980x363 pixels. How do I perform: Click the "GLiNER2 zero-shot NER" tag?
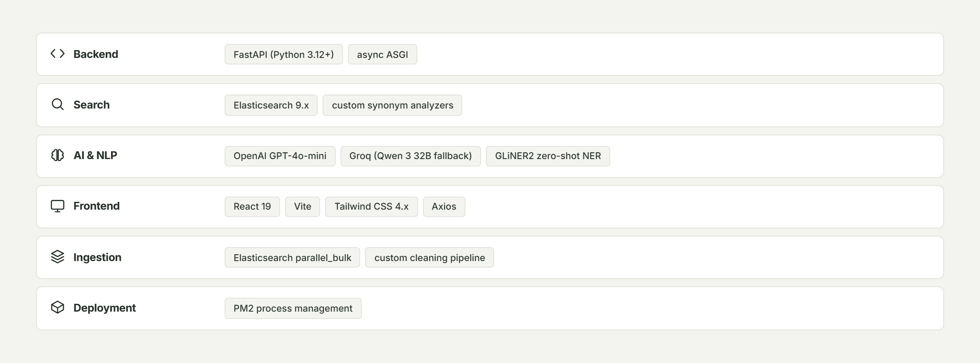coord(548,156)
